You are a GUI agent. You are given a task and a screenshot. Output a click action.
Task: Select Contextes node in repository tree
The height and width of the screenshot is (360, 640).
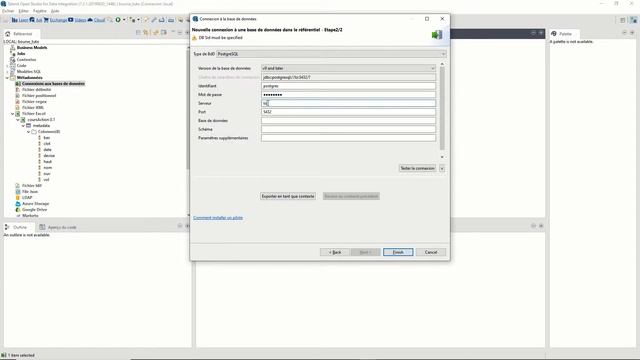(27, 60)
